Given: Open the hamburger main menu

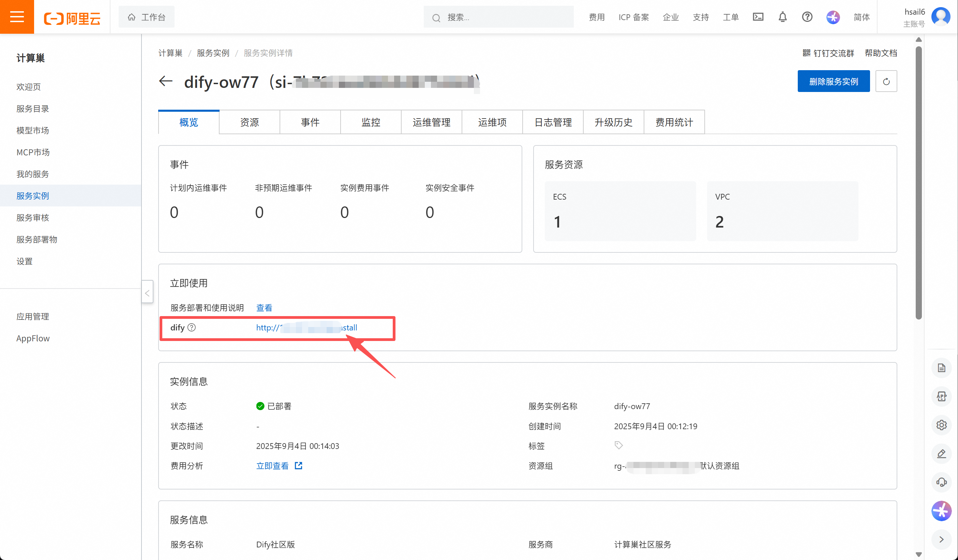Looking at the screenshot, I should pyautogui.click(x=17, y=17).
